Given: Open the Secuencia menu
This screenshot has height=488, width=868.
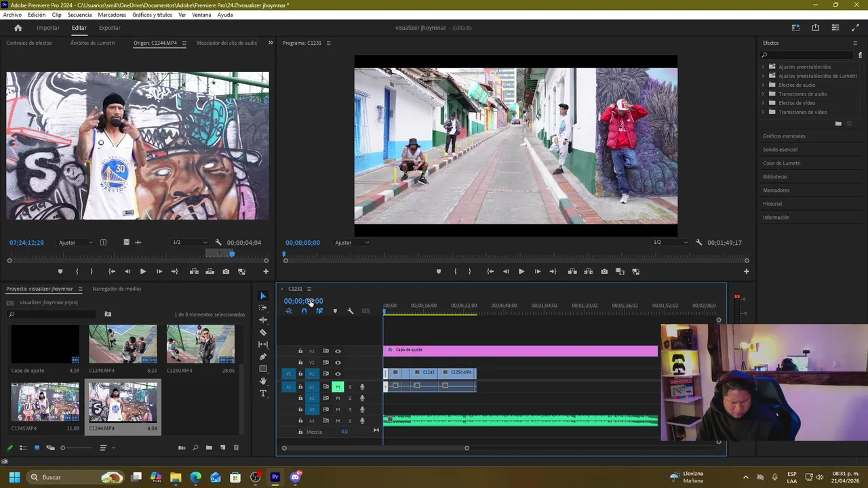Looking at the screenshot, I should [79, 15].
